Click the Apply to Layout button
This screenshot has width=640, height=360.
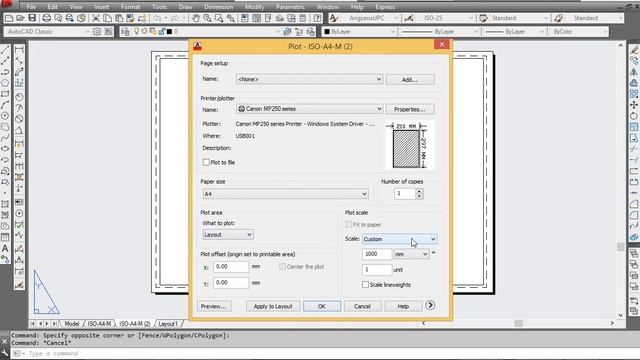point(273,306)
